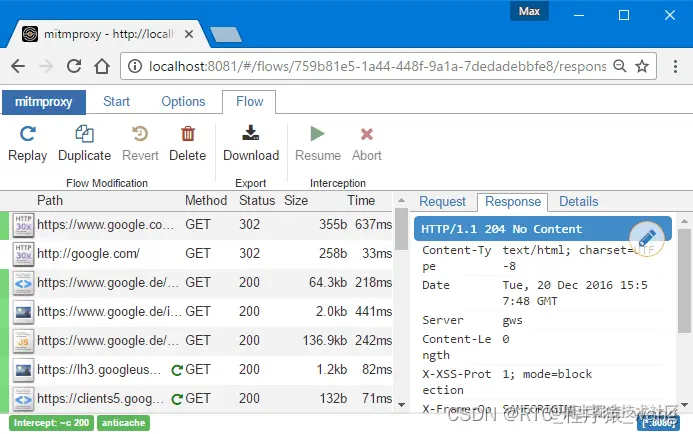The image size is (693, 434).
Task: Bookmark this page with the star
Action: click(x=642, y=66)
